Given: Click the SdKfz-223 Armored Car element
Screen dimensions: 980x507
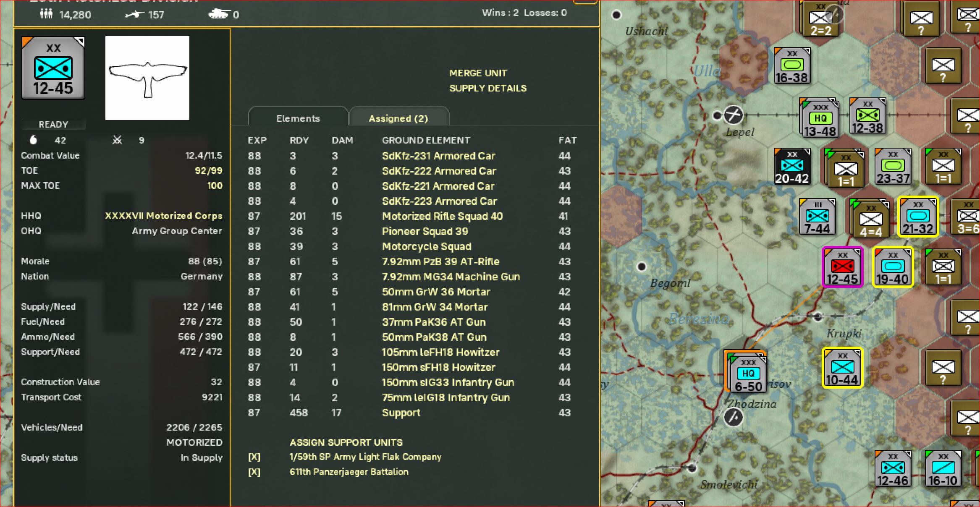Looking at the screenshot, I should [440, 201].
